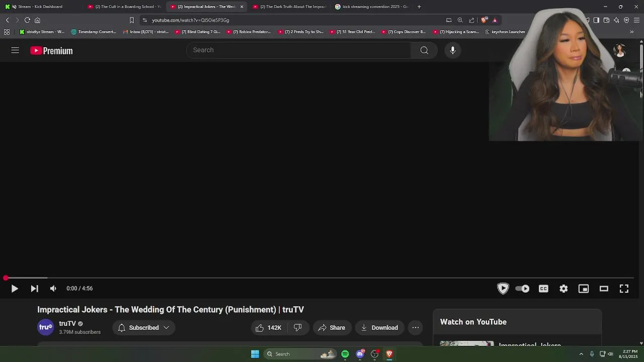The width and height of the screenshot is (644, 362).
Task: Open the more actions ellipsis menu
Action: coord(416,328)
